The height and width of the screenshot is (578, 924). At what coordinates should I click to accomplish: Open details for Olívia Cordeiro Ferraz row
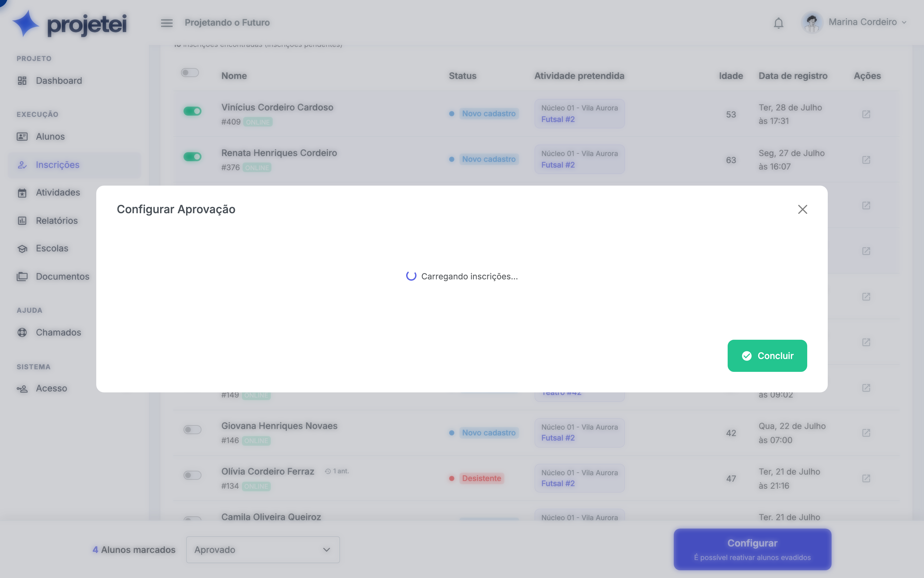coord(866,478)
